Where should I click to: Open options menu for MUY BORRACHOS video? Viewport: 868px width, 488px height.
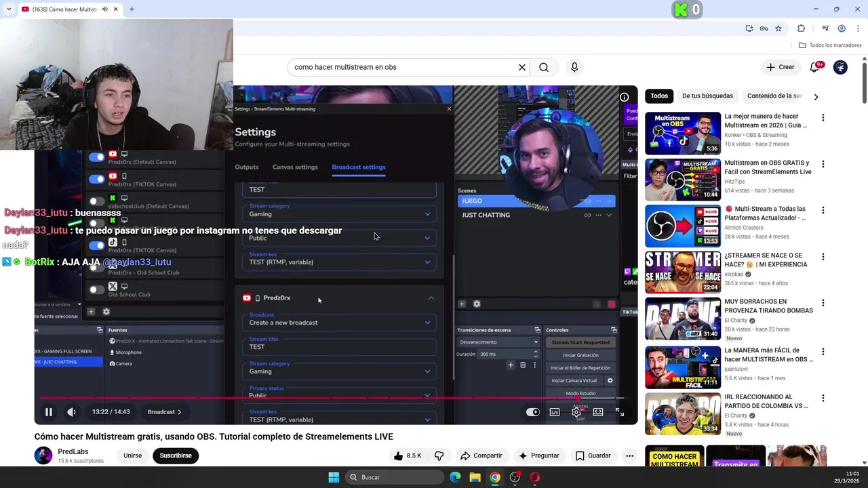tap(823, 303)
